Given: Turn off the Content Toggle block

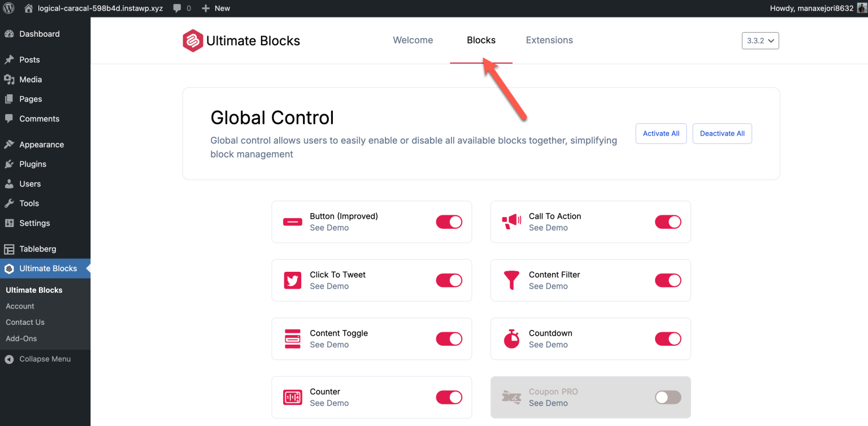Looking at the screenshot, I should [x=449, y=339].
